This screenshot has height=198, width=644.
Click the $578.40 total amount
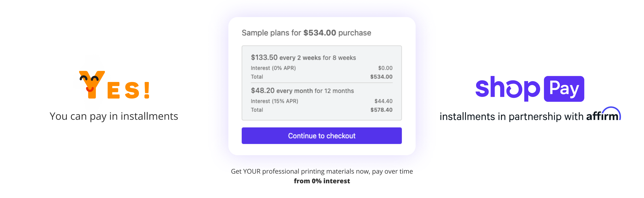coord(381,110)
